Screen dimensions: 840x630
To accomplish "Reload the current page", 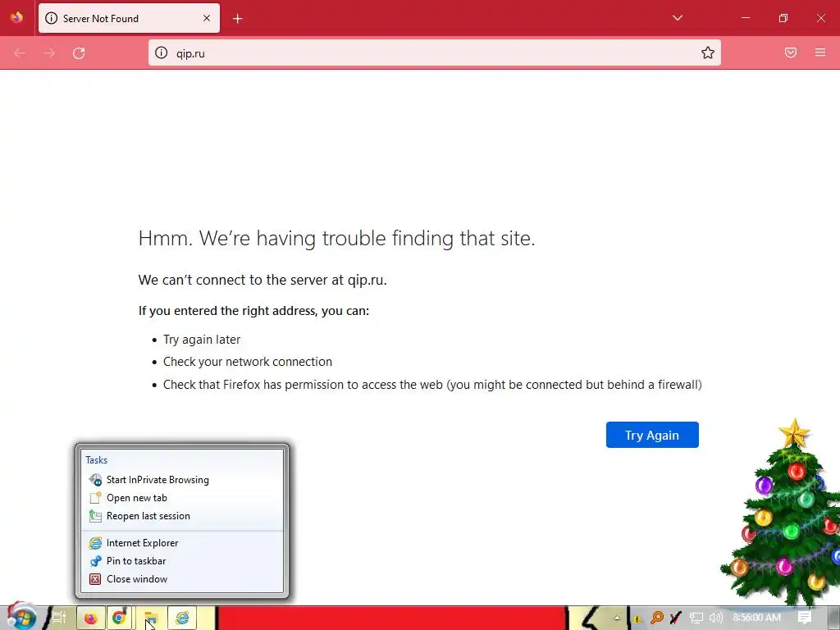I will 79,53.
